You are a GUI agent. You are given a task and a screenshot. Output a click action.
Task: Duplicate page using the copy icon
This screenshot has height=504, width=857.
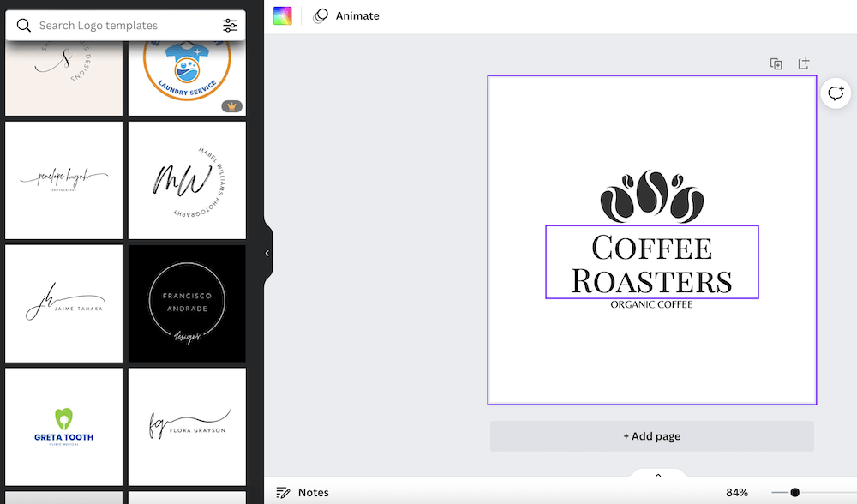tap(776, 63)
